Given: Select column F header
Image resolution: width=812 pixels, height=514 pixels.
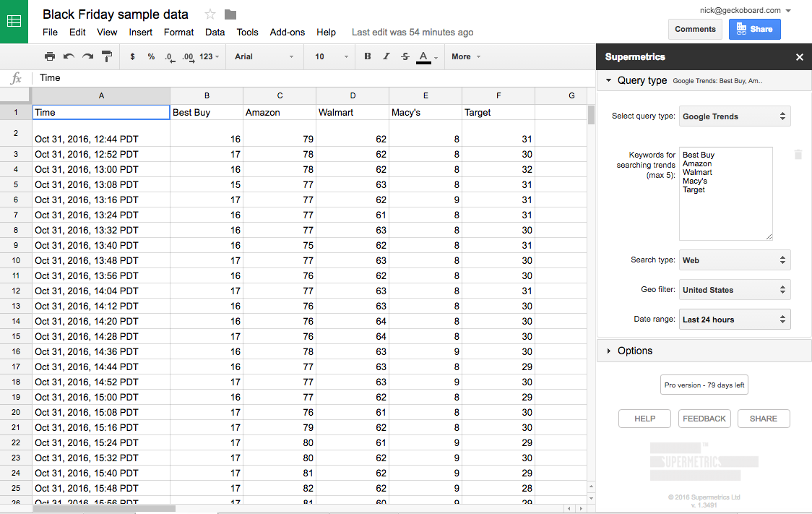Looking at the screenshot, I should tap(498, 95).
